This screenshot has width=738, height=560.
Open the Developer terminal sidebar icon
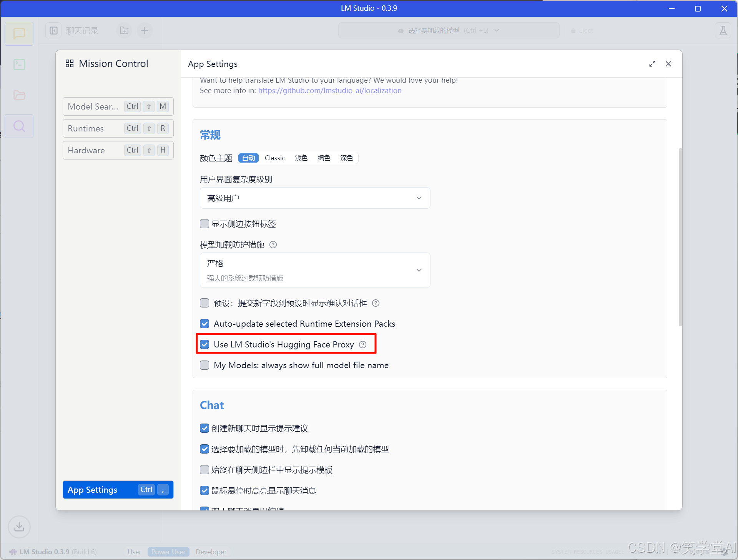pos(19,64)
